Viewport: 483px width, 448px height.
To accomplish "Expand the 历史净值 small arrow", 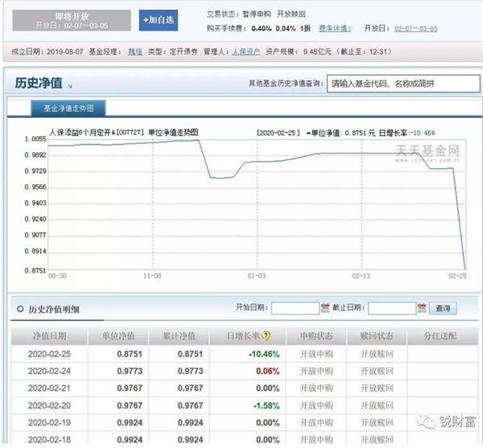I will click(x=70, y=86).
